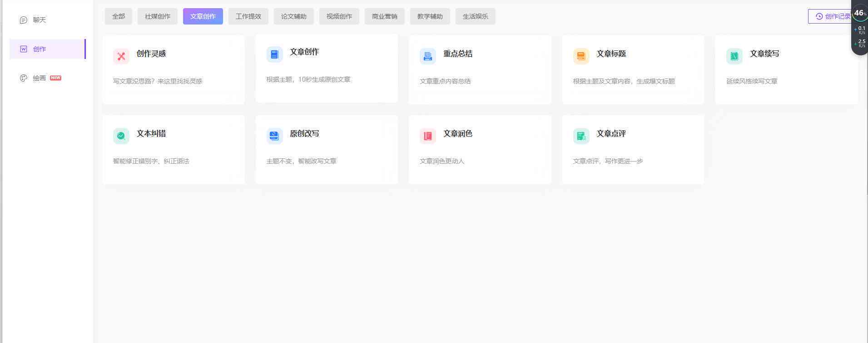Viewport: 868px width, 343px height.
Task: Open the 商业营销 tab
Action: click(x=385, y=16)
